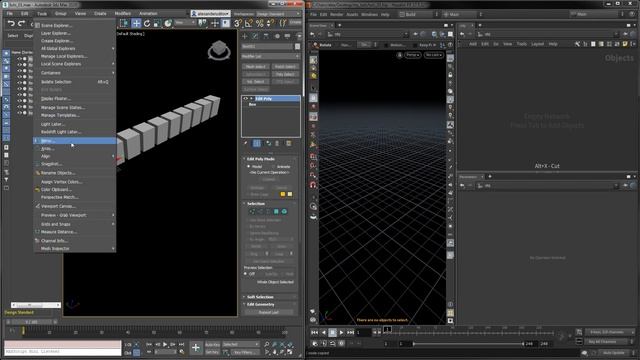Viewport: 640px width, 360px height.
Task: Open the Modifier List dropdown
Action: coord(271,56)
